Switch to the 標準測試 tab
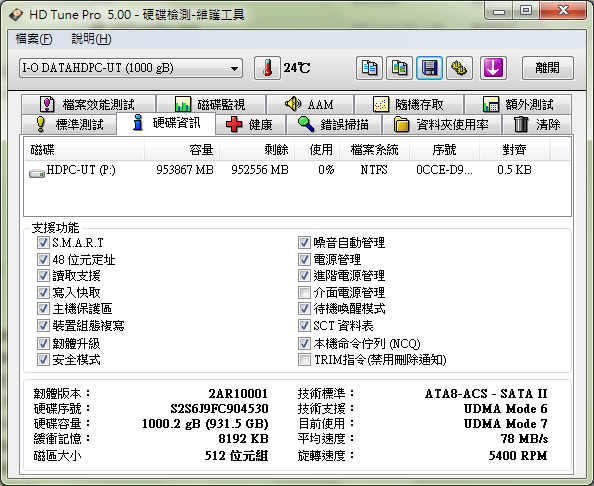Screen dimensions: 594x486 pos(69,124)
